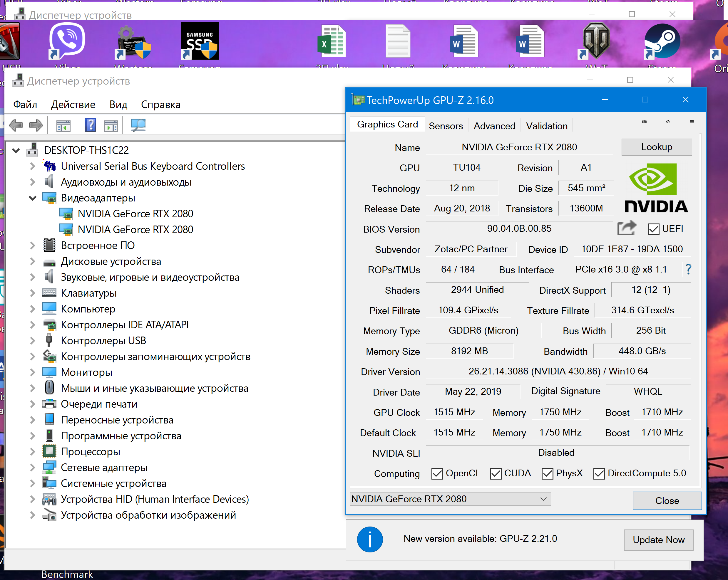Image resolution: width=728 pixels, height=580 pixels.
Task: Toggle the UEFI checkbox
Action: (x=653, y=229)
